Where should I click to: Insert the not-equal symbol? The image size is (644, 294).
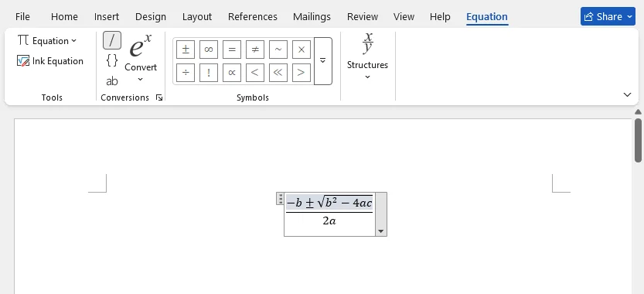pyautogui.click(x=255, y=50)
